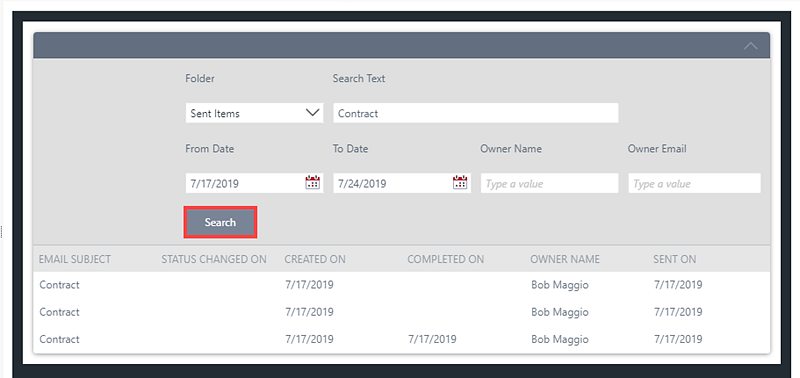Viewport: 800px width, 378px height.
Task: Click the Sent On date in second row
Action: (678, 312)
